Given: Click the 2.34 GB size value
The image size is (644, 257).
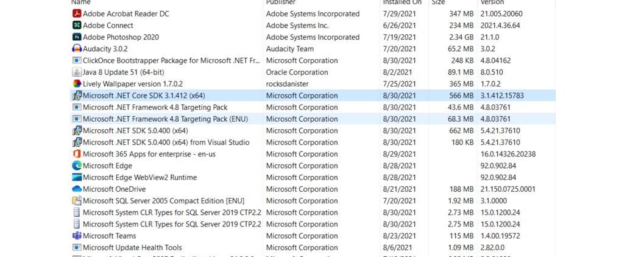Looking at the screenshot, I should pos(461,37).
